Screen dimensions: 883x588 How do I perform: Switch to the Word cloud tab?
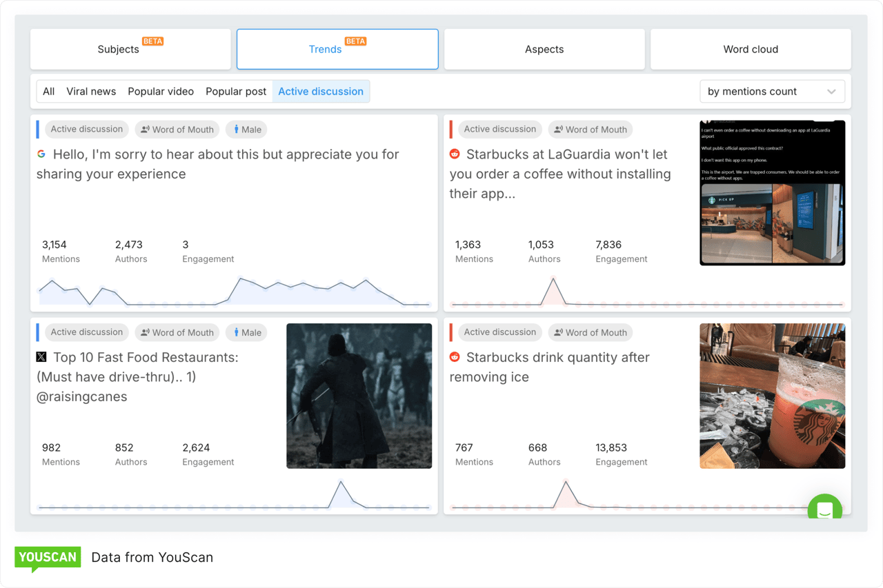coord(751,49)
